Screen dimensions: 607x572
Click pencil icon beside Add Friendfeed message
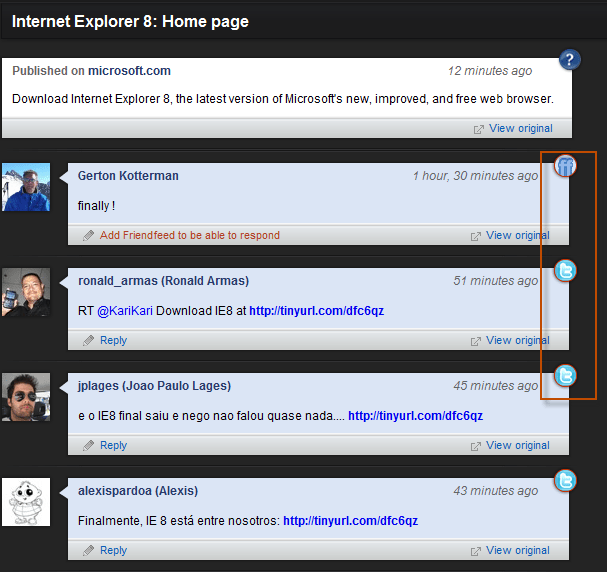pos(88,235)
